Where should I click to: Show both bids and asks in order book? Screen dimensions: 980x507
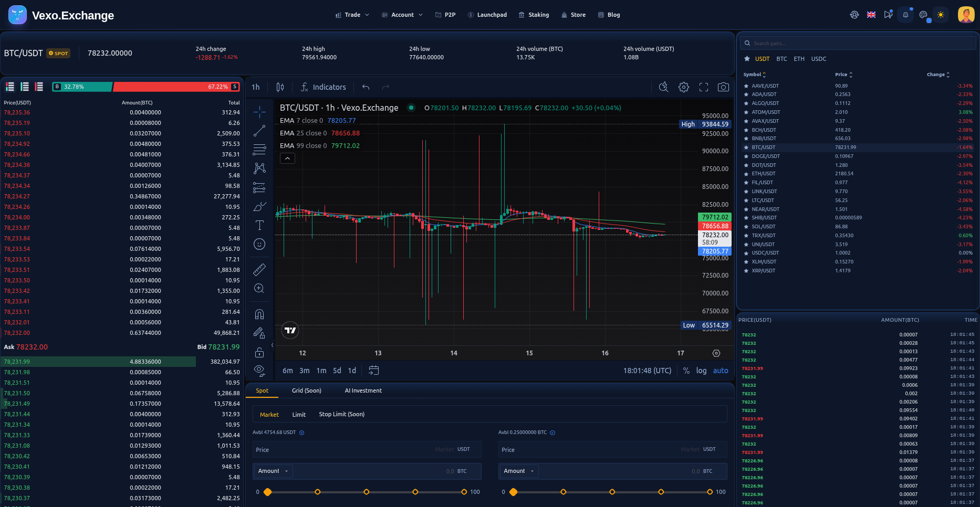(10, 87)
